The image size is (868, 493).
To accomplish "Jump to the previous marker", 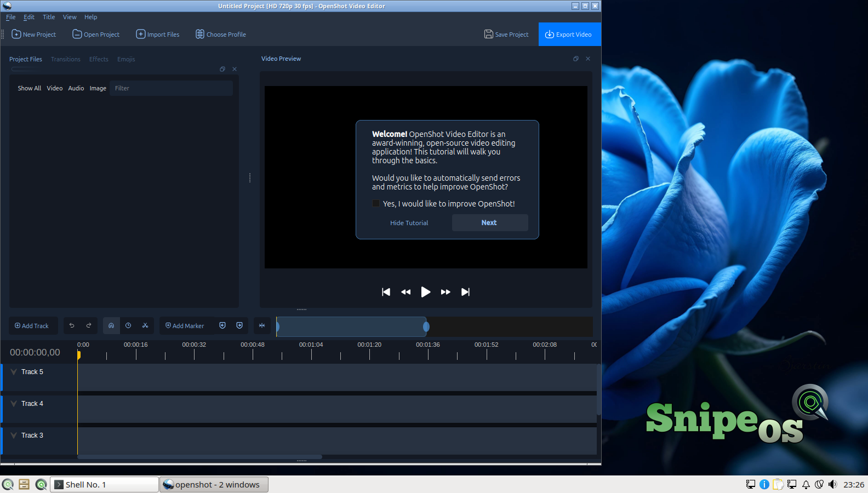I will pos(222,325).
